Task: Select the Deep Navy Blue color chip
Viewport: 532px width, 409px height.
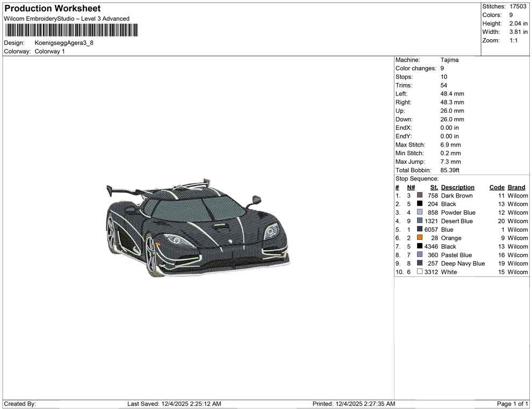Action: [x=419, y=264]
